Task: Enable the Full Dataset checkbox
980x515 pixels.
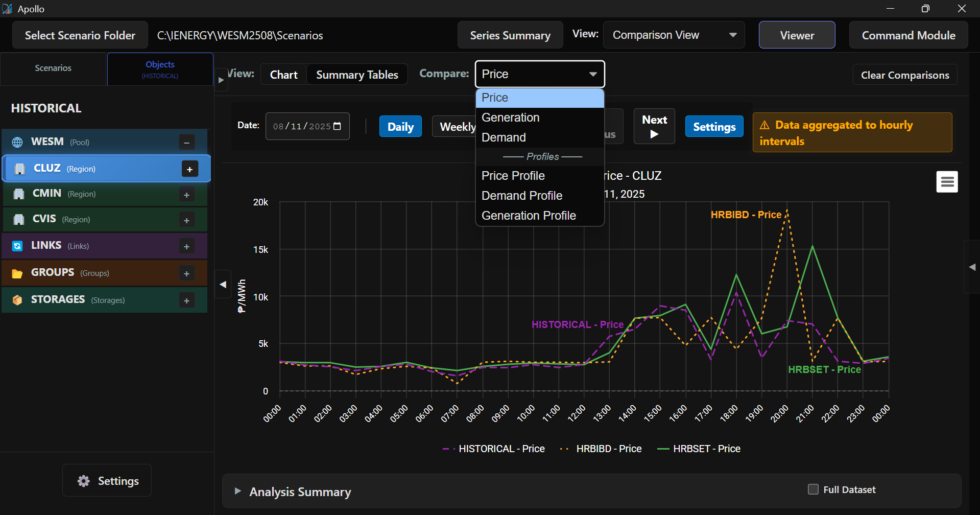Action: [813, 489]
